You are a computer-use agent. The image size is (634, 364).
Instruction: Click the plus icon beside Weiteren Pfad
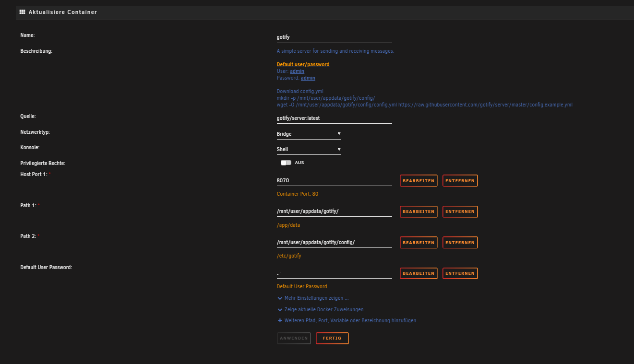point(280,320)
